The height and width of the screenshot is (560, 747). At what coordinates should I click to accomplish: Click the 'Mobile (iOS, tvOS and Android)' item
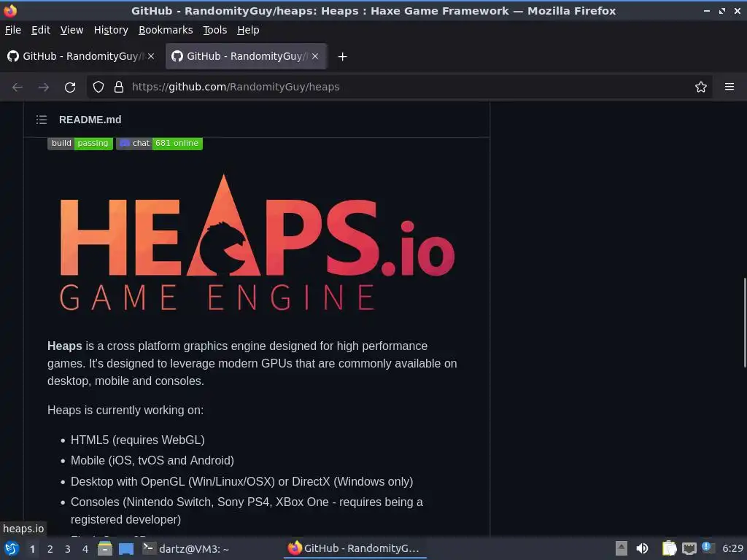[152, 461]
